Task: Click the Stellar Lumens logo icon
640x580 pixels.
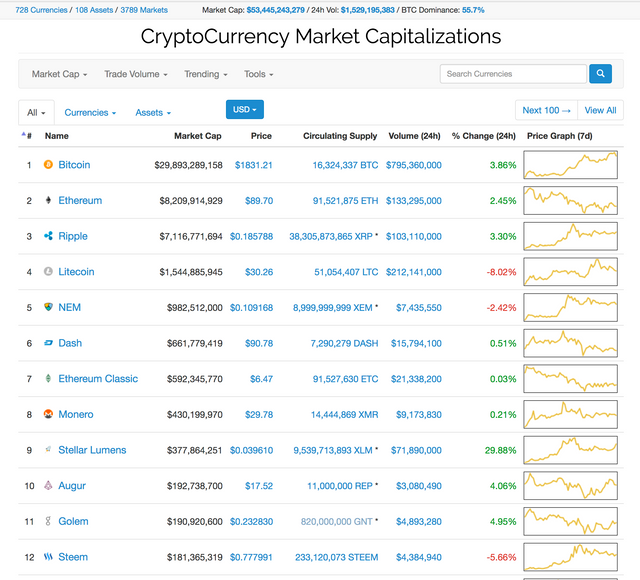Action: (48, 449)
